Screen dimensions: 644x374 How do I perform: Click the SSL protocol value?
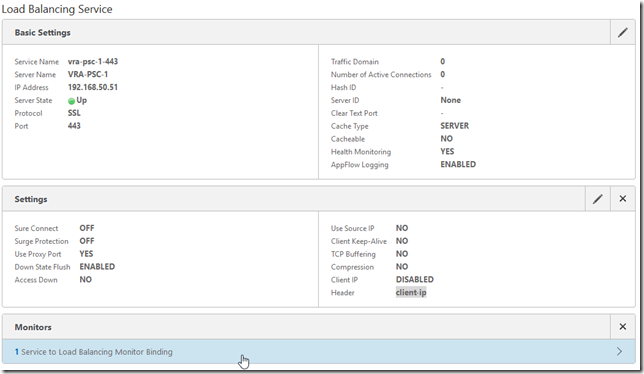coord(74,113)
